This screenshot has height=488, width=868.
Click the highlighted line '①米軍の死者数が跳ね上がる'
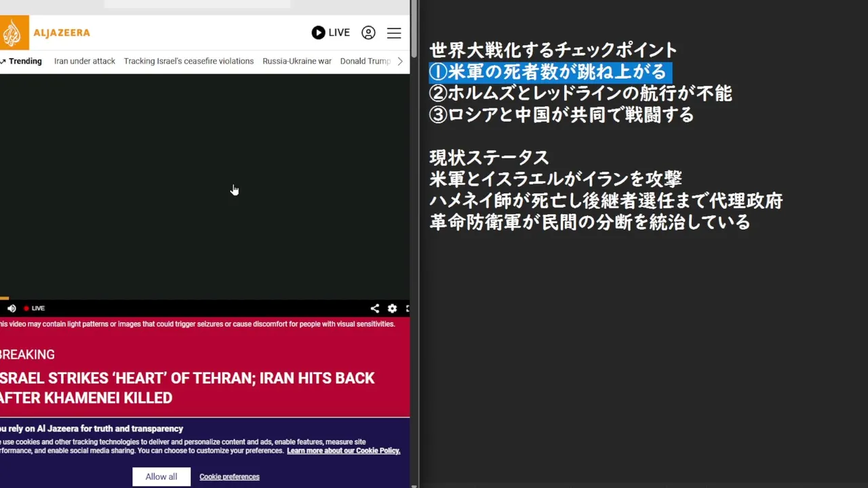pyautogui.click(x=550, y=72)
